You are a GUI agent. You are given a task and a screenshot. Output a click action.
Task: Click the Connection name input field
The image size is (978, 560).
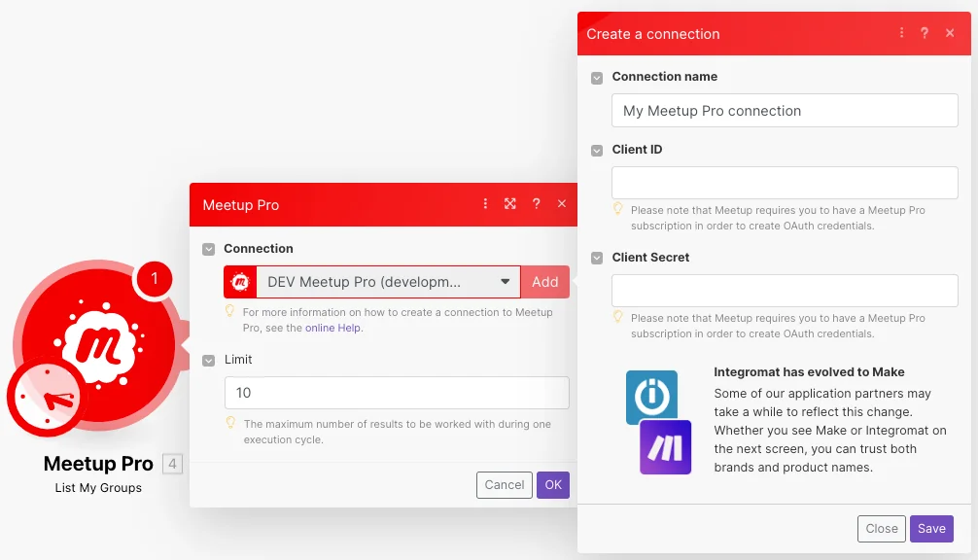coord(785,111)
